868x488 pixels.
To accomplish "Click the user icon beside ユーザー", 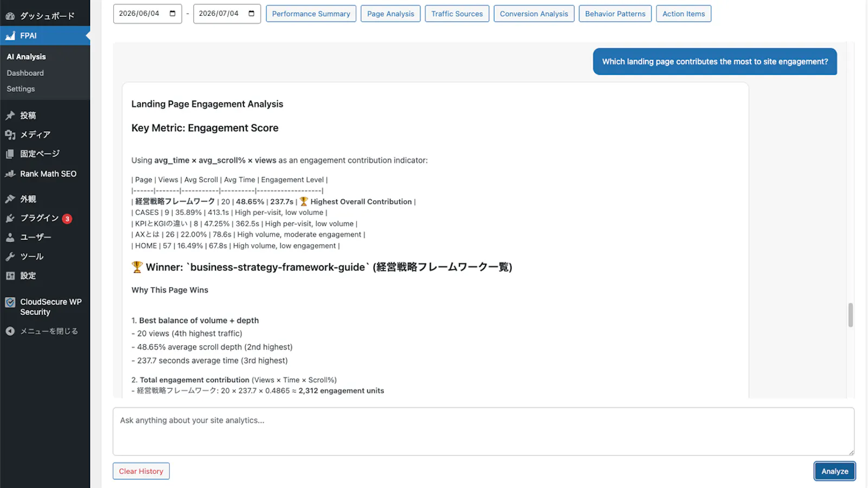I will 10,238.
